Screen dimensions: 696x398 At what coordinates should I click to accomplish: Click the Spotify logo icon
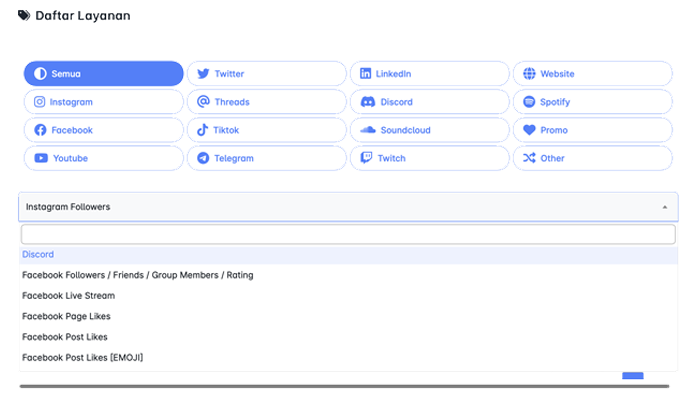point(529,102)
